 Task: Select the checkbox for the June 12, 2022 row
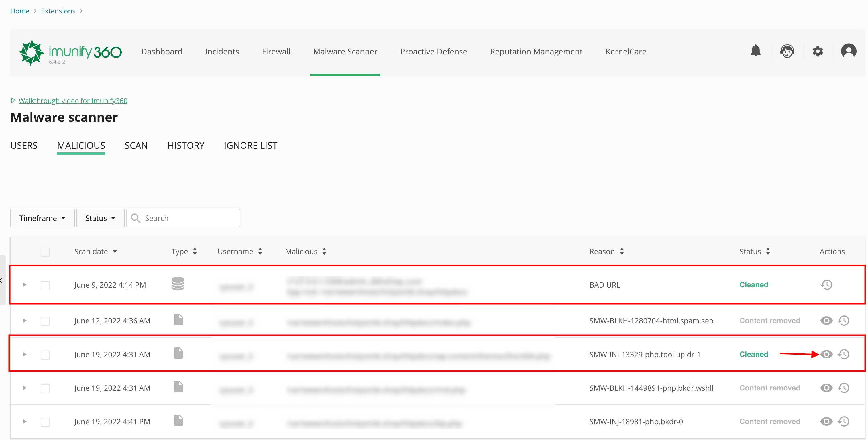pyautogui.click(x=45, y=321)
